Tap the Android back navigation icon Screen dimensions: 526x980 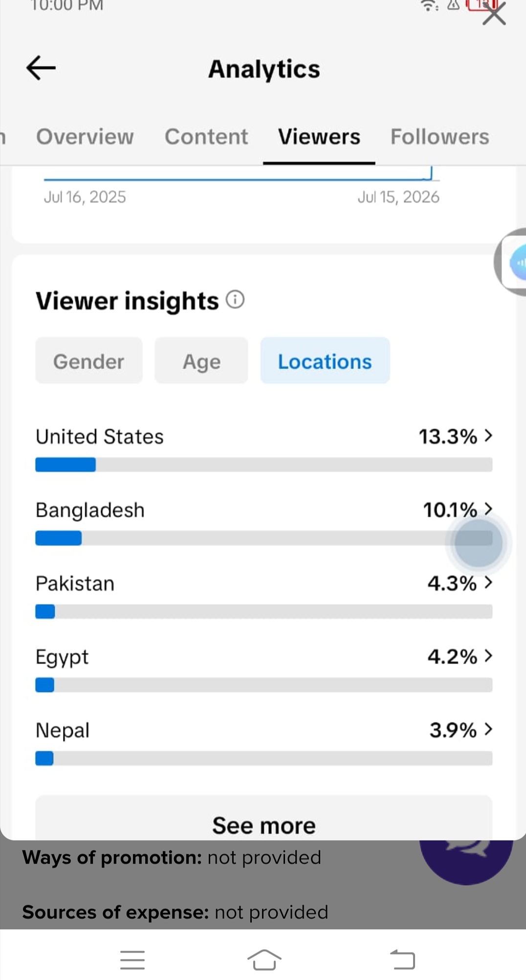point(402,959)
